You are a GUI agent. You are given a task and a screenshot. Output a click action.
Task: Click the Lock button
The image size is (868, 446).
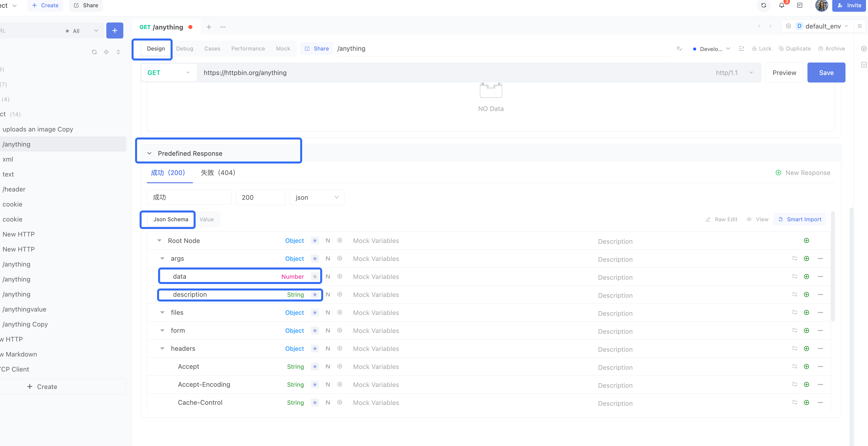[x=762, y=48]
